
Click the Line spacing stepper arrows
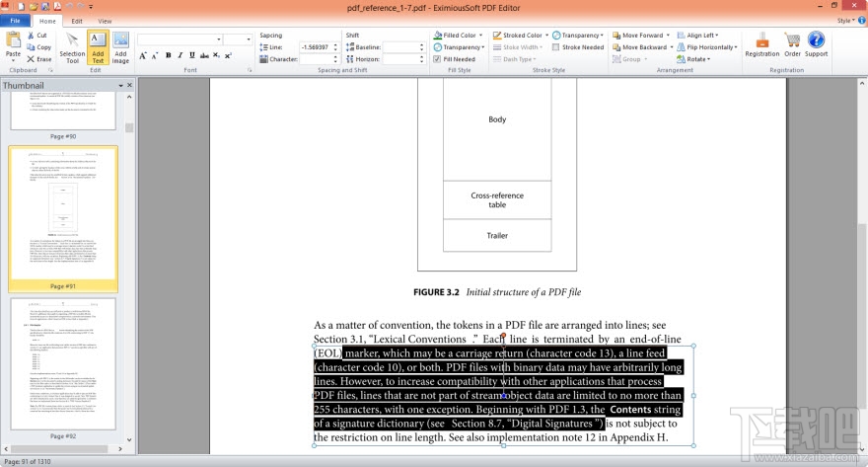tap(335, 47)
